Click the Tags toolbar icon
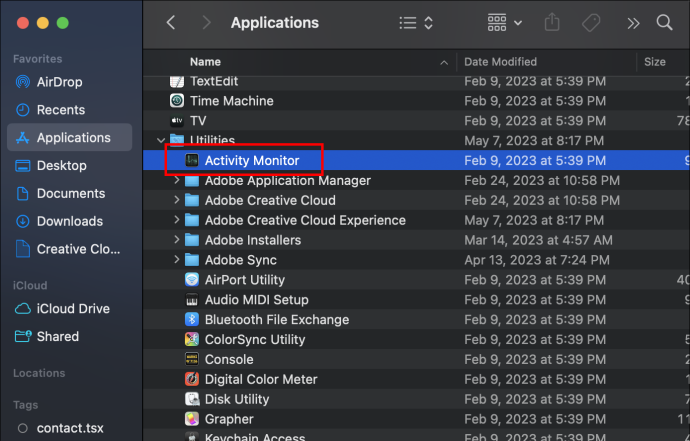Image resolution: width=690 pixels, height=441 pixels. [x=591, y=22]
